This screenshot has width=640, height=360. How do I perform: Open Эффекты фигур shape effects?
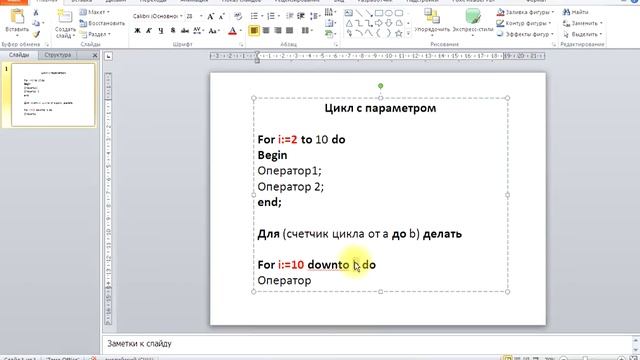(526, 34)
